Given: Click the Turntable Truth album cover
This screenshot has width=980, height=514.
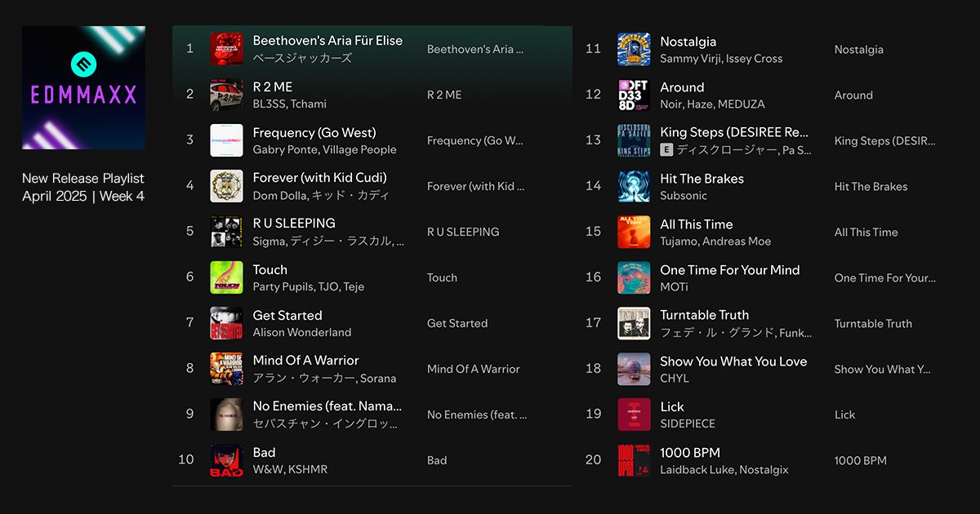Looking at the screenshot, I should 634,323.
